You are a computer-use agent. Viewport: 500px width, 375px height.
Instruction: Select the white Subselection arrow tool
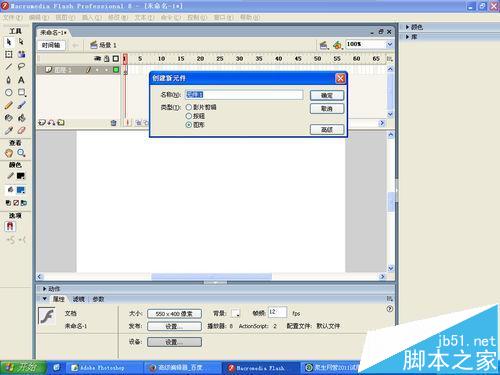tap(21, 42)
